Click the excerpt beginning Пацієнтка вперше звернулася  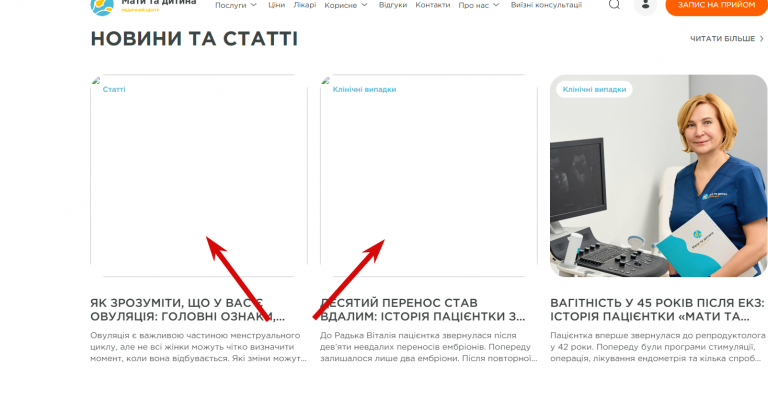coord(658,347)
